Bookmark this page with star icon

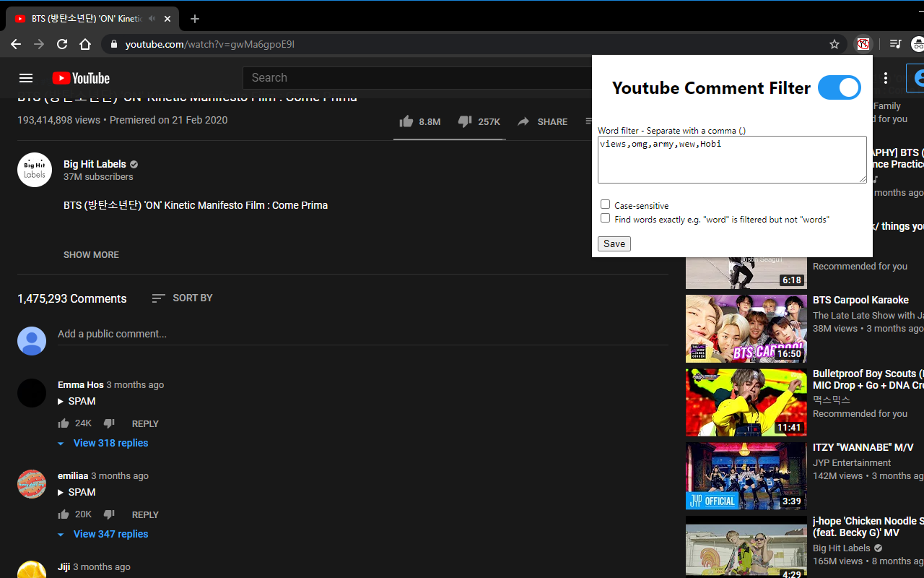(834, 44)
